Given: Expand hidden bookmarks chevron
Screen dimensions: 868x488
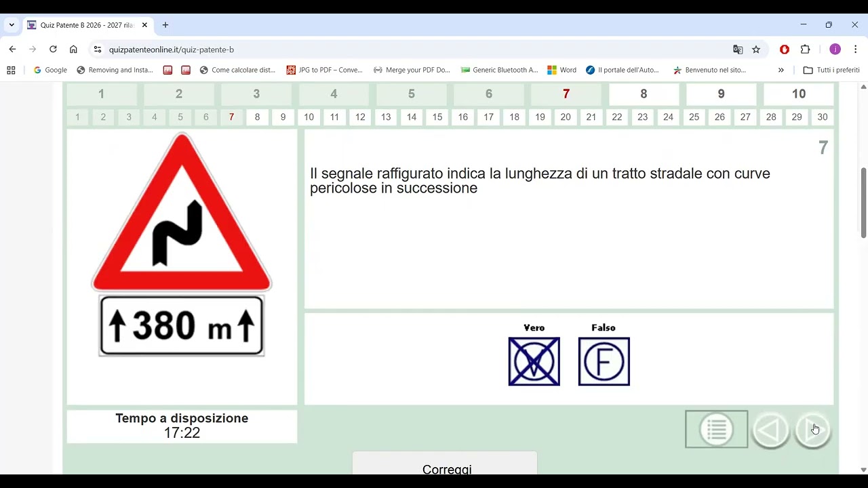Looking at the screenshot, I should (781, 70).
